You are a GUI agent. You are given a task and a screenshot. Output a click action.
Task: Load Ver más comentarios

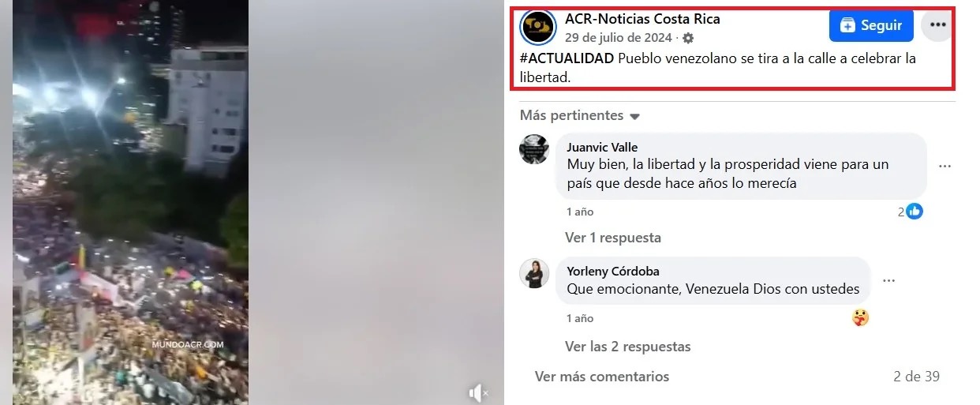[602, 377]
